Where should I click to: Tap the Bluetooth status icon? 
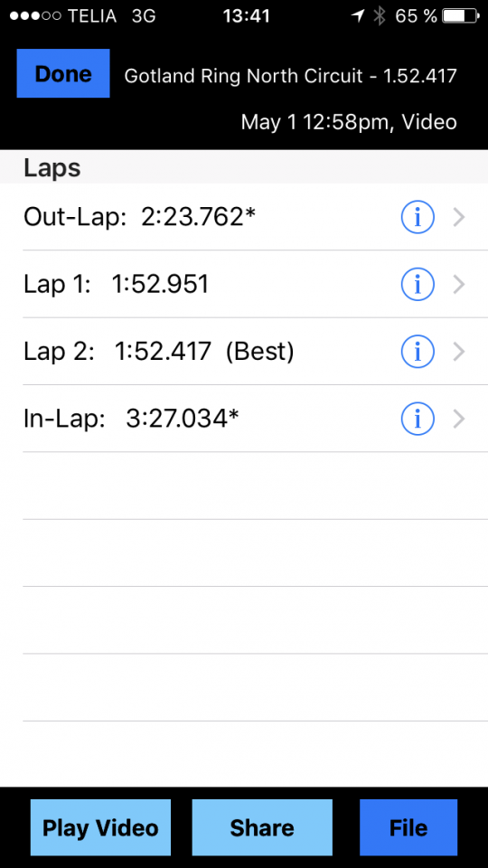[379, 16]
